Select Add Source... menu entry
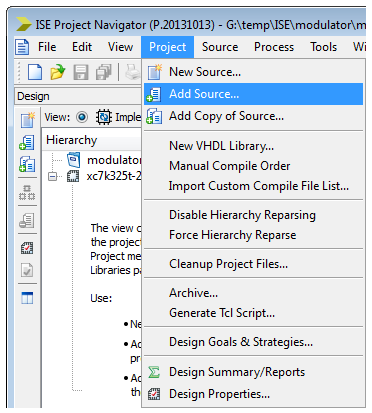The image size is (372, 413). [x=253, y=94]
